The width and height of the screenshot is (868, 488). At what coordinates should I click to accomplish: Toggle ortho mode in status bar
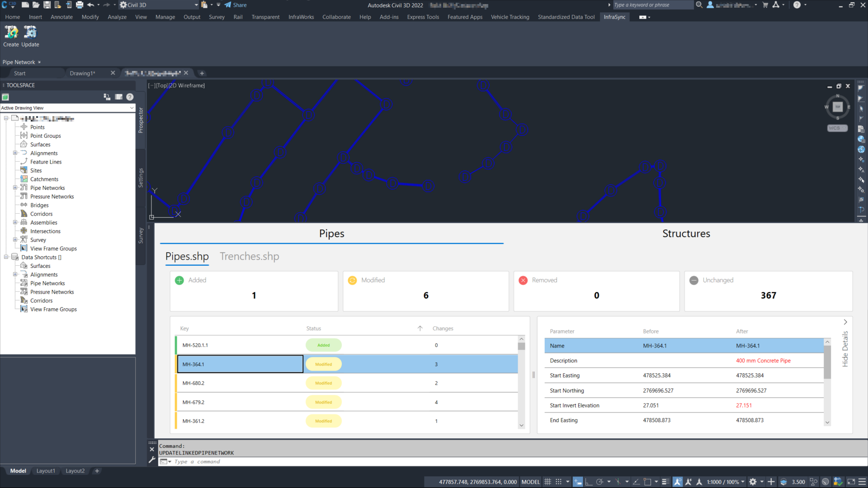coord(589,482)
